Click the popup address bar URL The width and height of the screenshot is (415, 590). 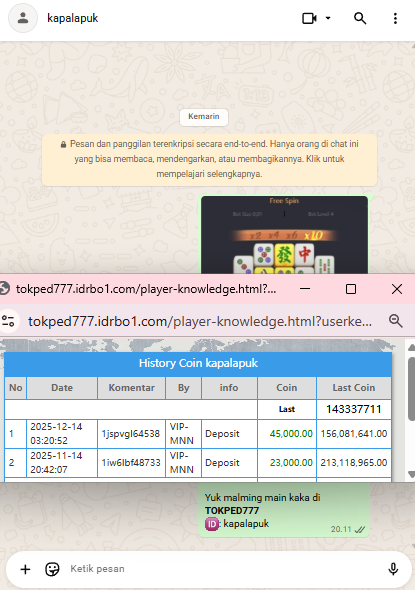pyautogui.click(x=200, y=321)
